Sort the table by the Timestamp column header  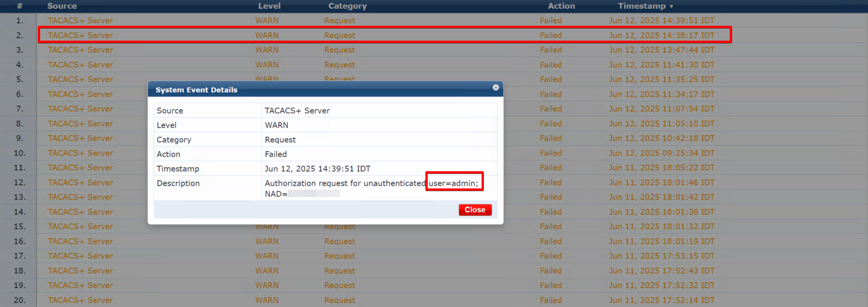tap(646, 6)
